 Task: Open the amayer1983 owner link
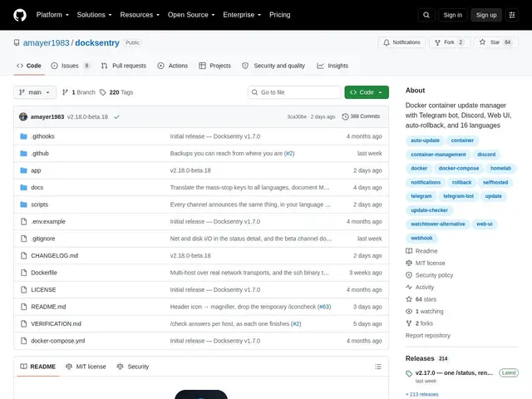47,42
